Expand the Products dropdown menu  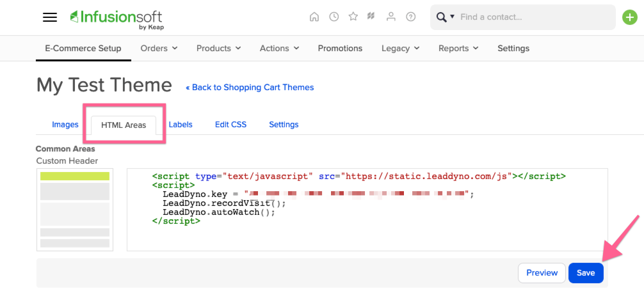tap(218, 49)
